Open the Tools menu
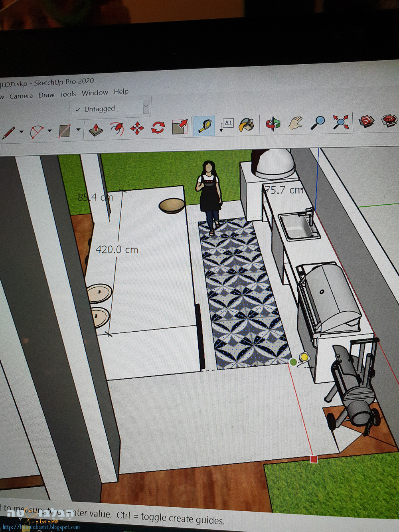The width and height of the screenshot is (399, 532). (68, 94)
